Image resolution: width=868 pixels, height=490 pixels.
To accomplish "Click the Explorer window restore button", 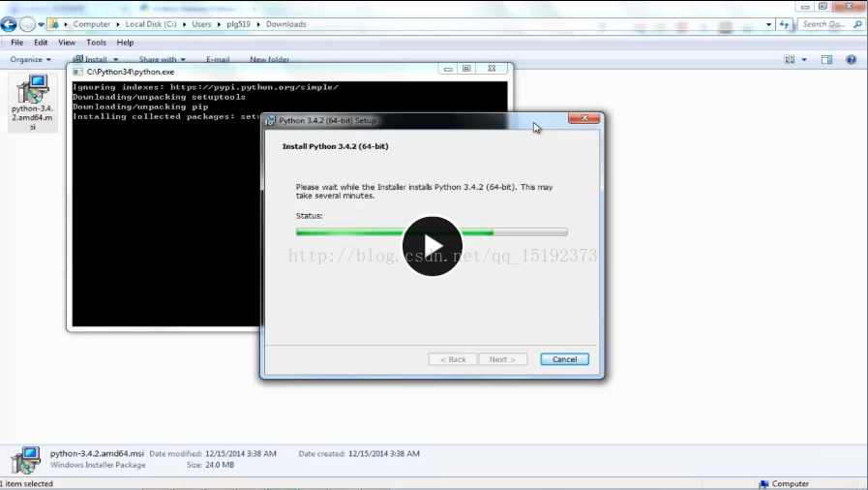I will click(823, 7).
